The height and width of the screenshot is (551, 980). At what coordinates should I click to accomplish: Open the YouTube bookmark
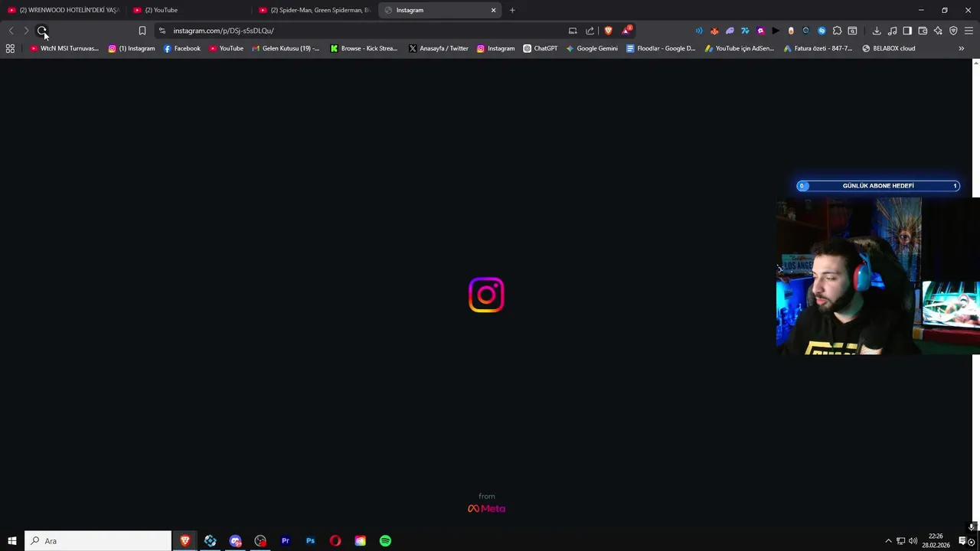(x=227, y=48)
